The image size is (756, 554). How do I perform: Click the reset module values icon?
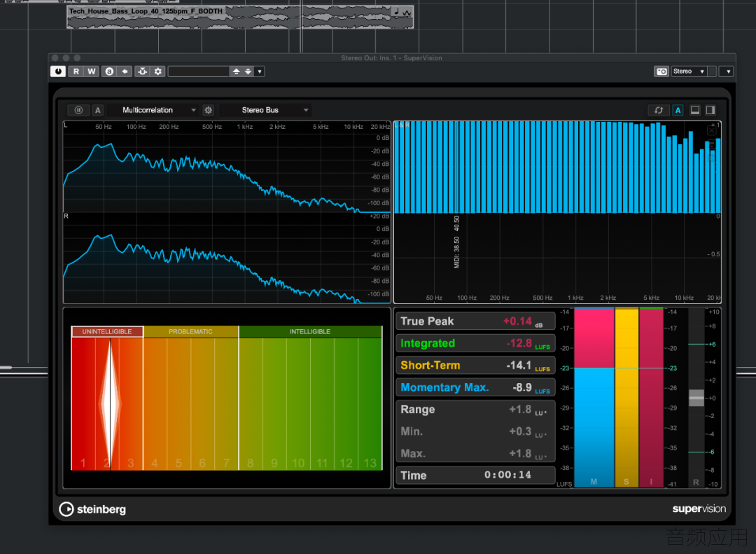tap(659, 110)
